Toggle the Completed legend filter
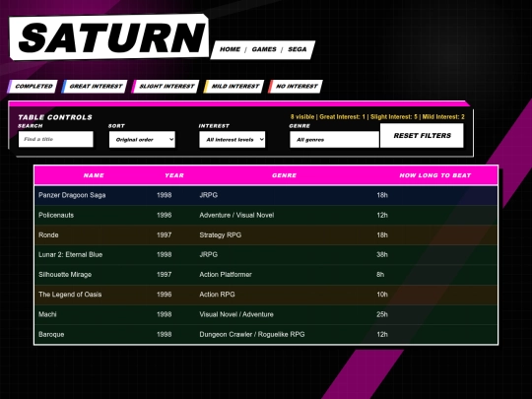Image resolution: width=532 pixels, height=399 pixels. point(33,86)
